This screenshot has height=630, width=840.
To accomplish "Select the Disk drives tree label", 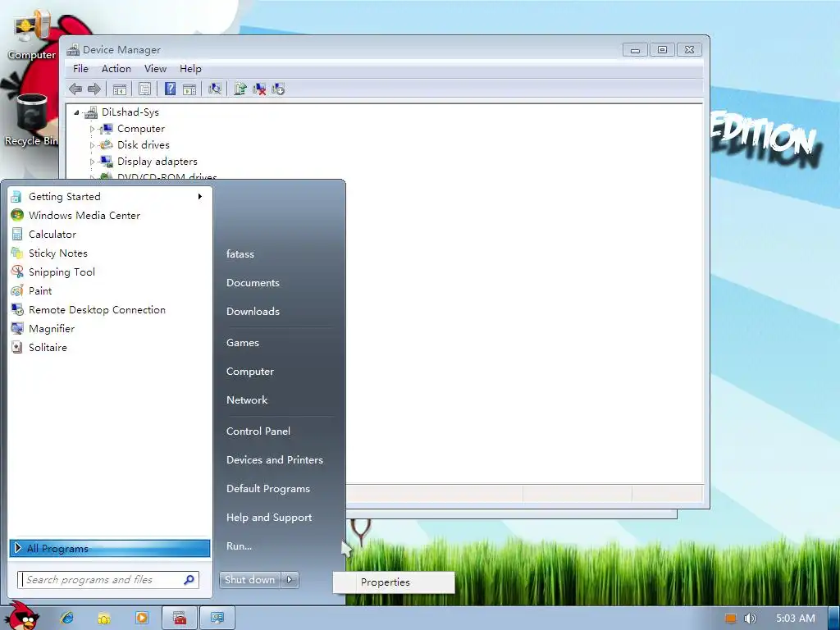I will pyautogui.click(x=143, y=145).
